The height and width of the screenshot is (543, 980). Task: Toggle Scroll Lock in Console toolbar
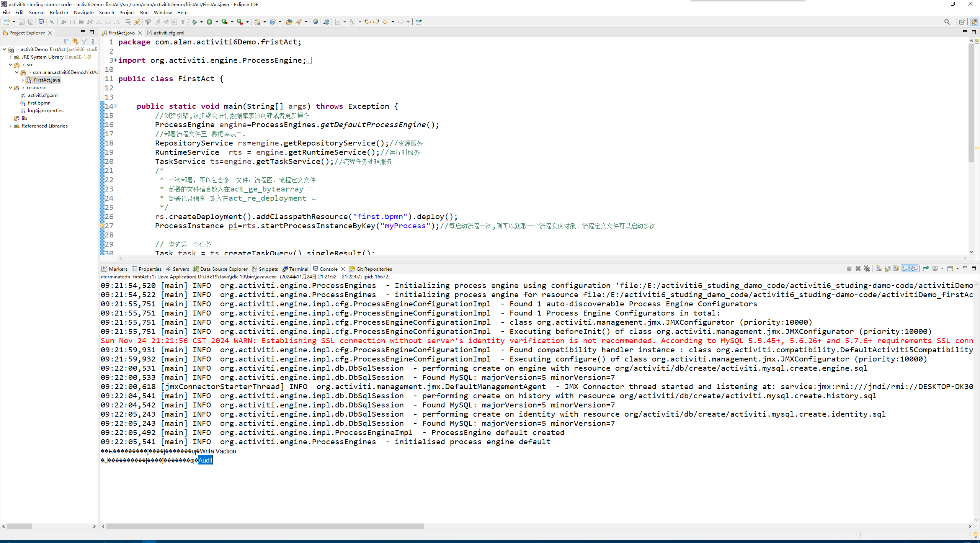click(887, 268)
